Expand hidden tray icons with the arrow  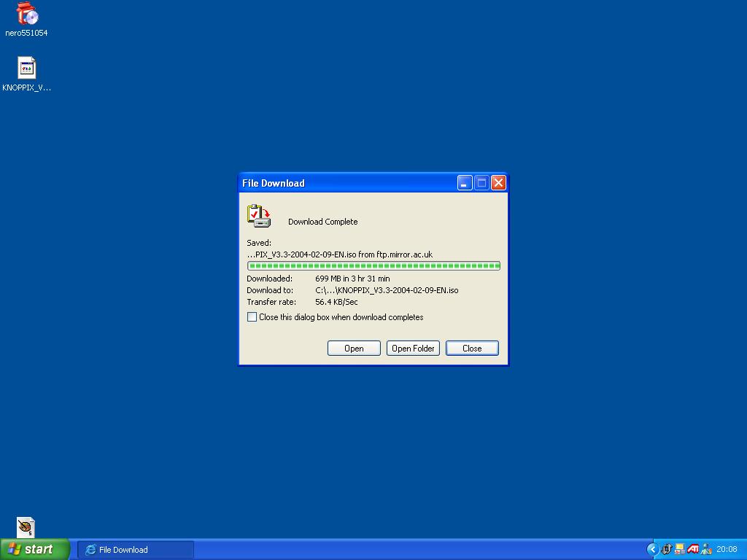(x=652, y=549)
